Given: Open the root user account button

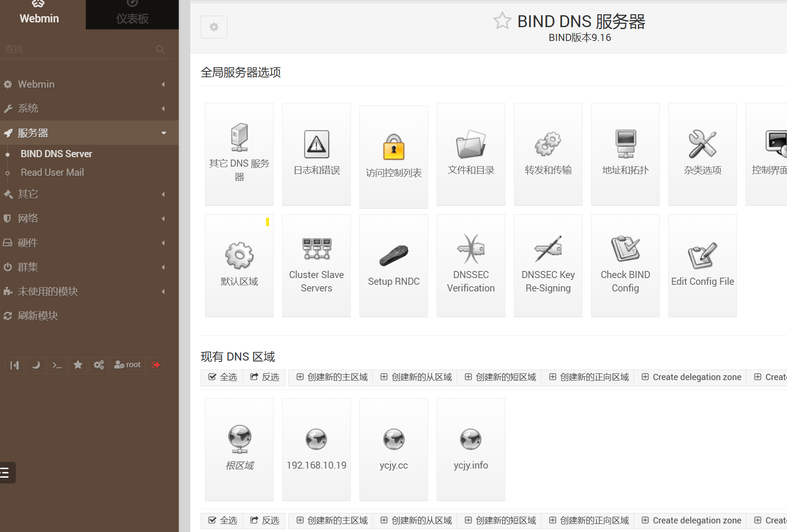Looking at the screenshot, I should pos(127,365).
